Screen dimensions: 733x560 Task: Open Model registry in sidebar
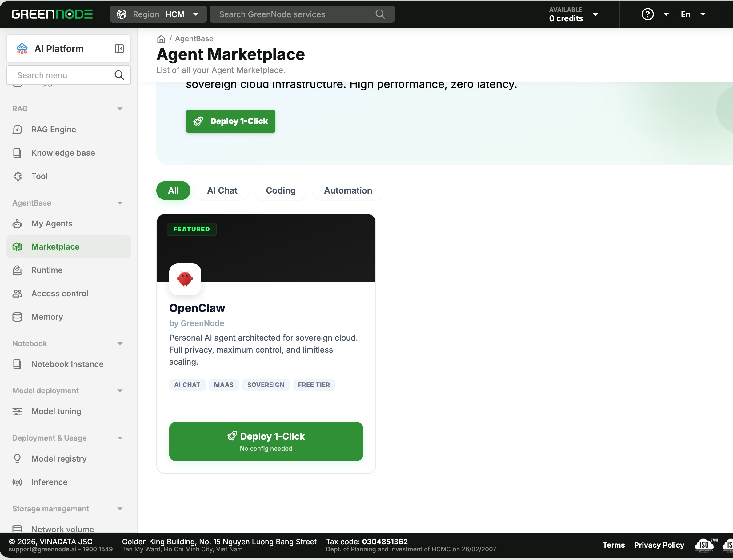69,459
